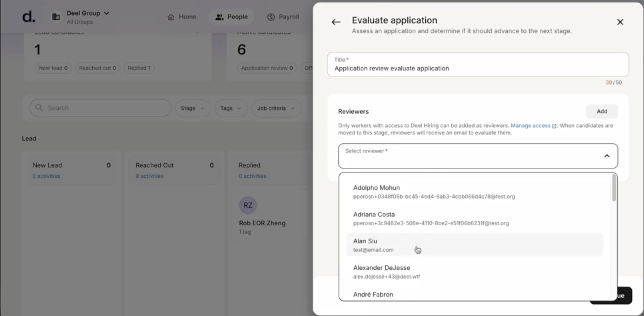Choose Alan Siu from reviewer list
Image resolution: width=644 pixels, height=316 pixels.
click(x=475, y=245)
